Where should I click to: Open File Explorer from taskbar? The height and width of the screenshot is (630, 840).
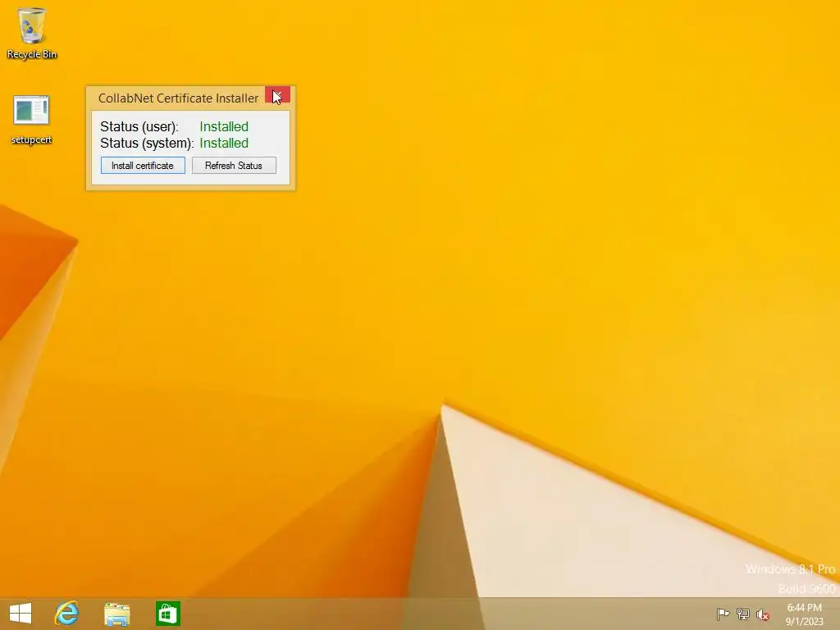[116, 614]
